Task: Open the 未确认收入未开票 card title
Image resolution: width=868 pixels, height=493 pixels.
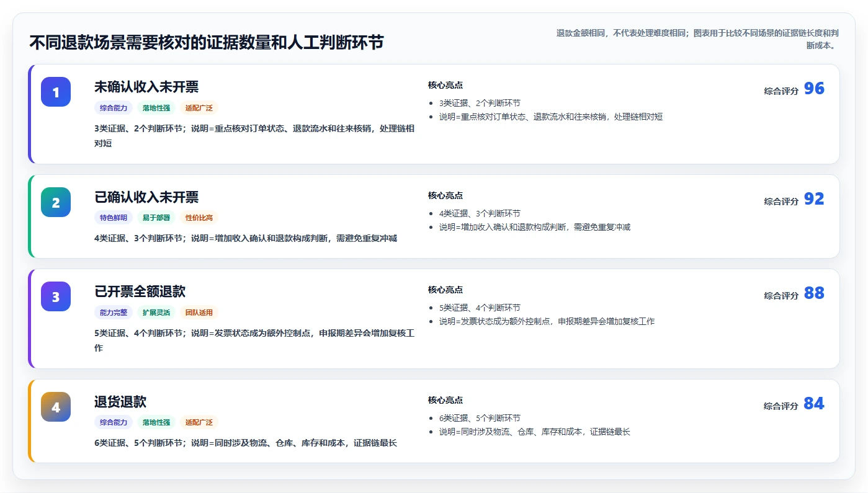Action: click(146, 87)
